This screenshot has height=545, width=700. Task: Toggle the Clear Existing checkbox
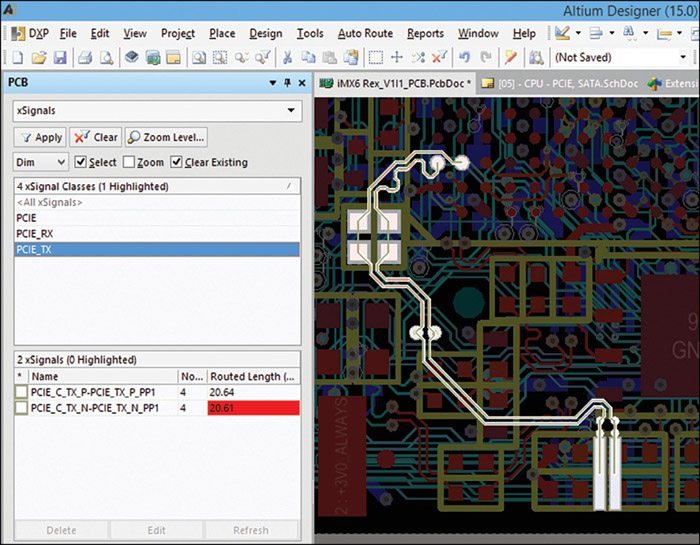coord(177,162)
